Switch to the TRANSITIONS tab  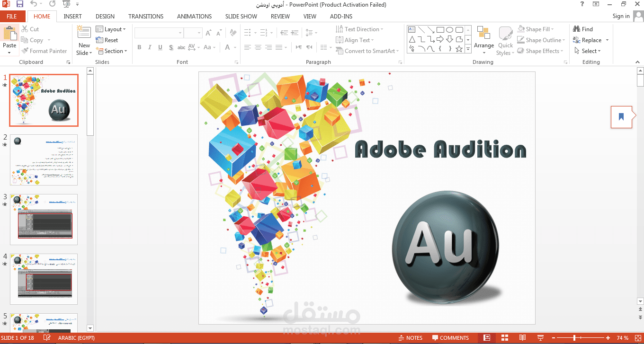(146, 17)
